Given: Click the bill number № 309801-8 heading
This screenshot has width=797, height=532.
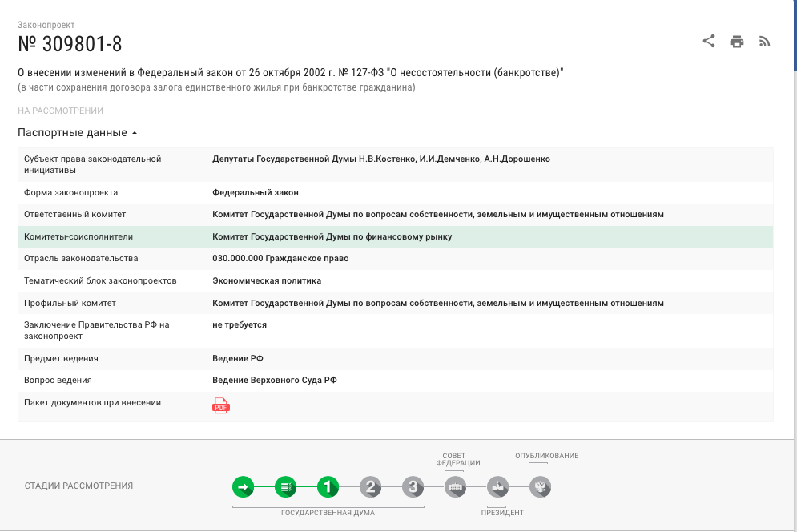Looking at the screenshot, I should pos(68,44).
